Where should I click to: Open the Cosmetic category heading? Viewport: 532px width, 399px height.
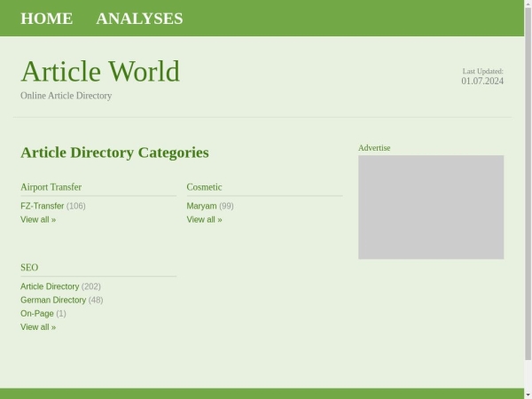point(204,187)
